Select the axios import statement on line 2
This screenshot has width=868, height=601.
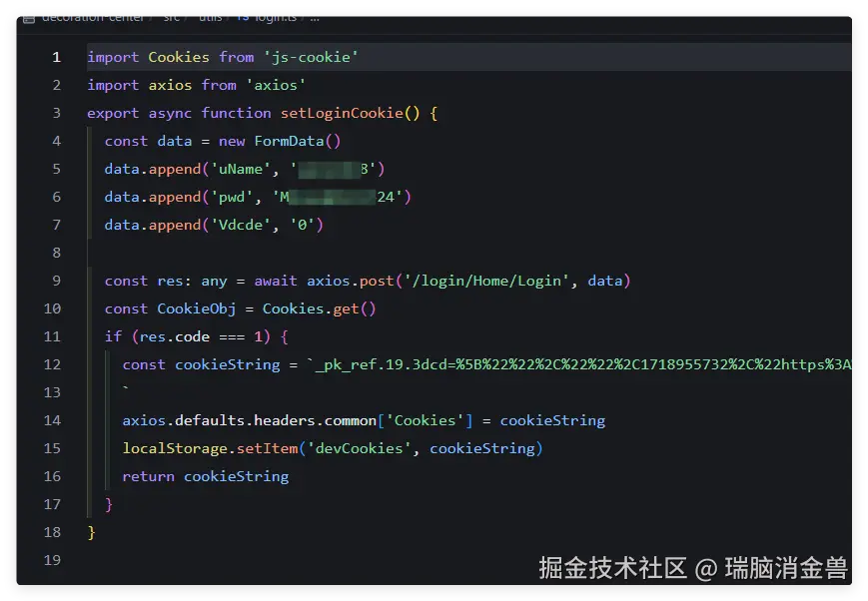[196, 85]
